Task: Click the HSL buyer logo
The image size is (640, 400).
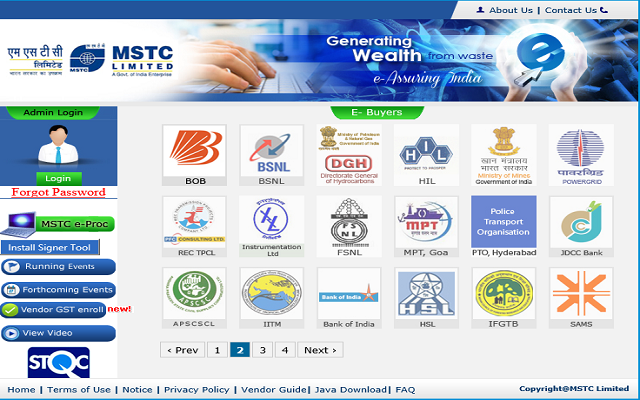Action: pos(427,298)
